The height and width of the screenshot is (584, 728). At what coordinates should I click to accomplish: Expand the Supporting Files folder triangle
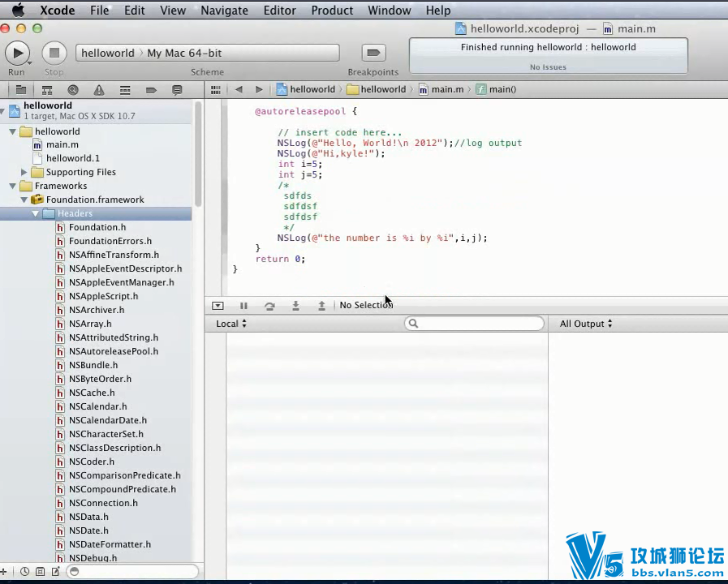click(24, 172)
